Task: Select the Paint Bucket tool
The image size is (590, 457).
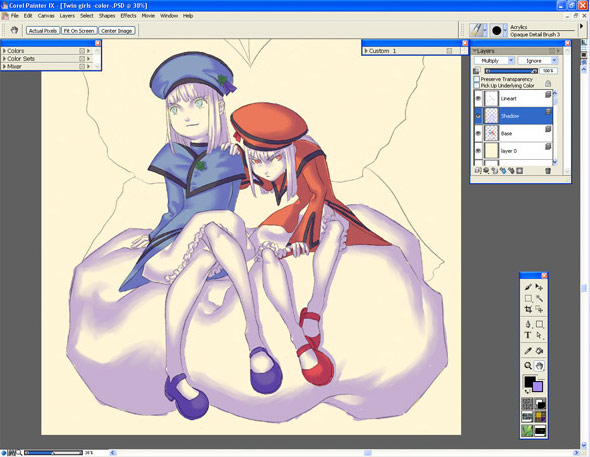Action: pos(539,351)
